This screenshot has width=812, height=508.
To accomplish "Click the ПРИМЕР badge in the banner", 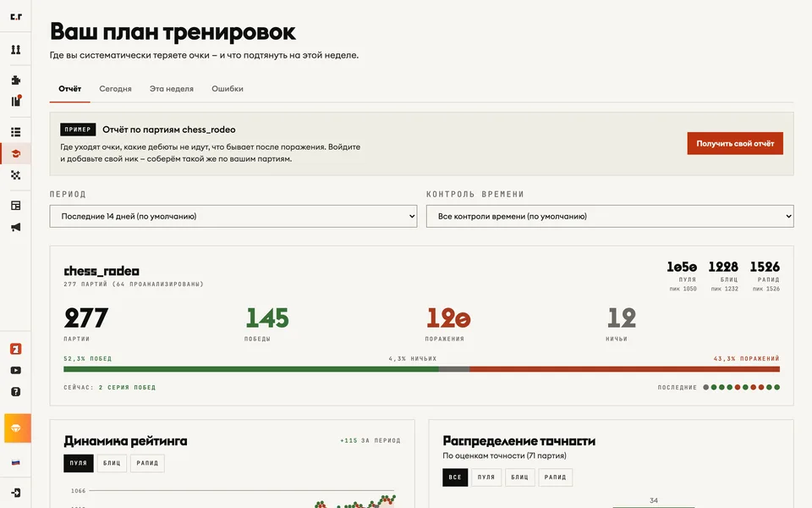I will click(x=78, y=130).
